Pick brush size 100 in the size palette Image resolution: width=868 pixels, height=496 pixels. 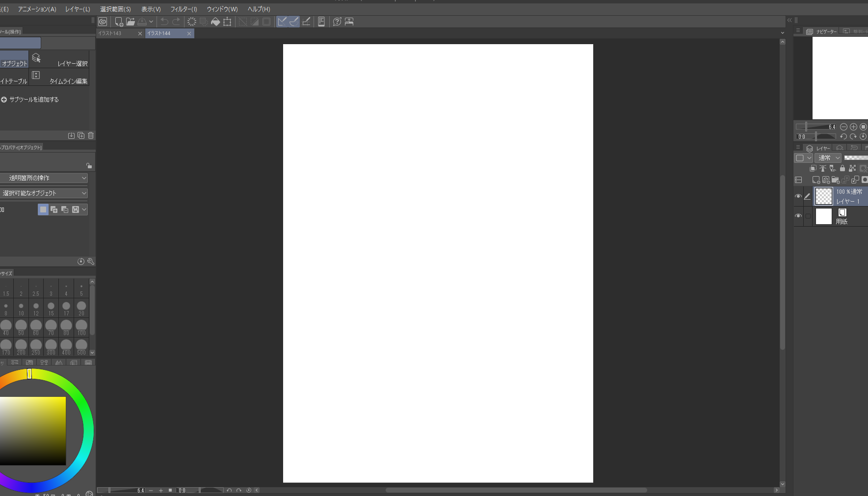pos(81,327)
